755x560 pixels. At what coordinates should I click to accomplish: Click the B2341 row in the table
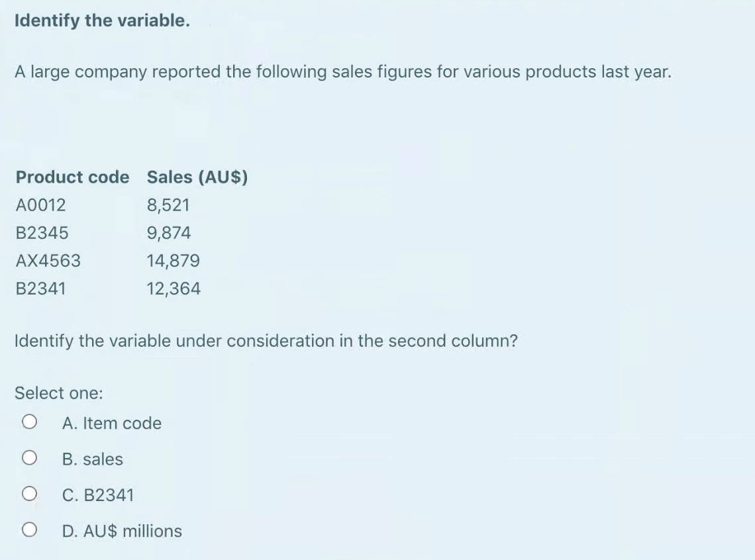pyautogui.click(x=41, y=287)
